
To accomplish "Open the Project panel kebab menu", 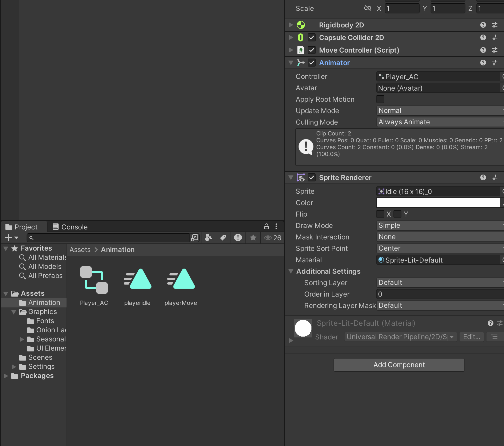I will coord(276,227).
